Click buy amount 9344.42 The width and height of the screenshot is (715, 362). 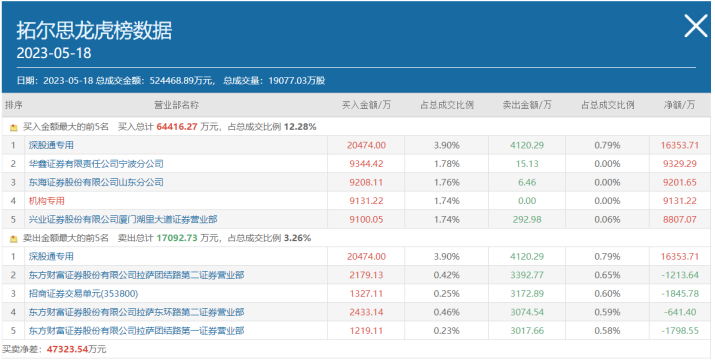point(366,164)
